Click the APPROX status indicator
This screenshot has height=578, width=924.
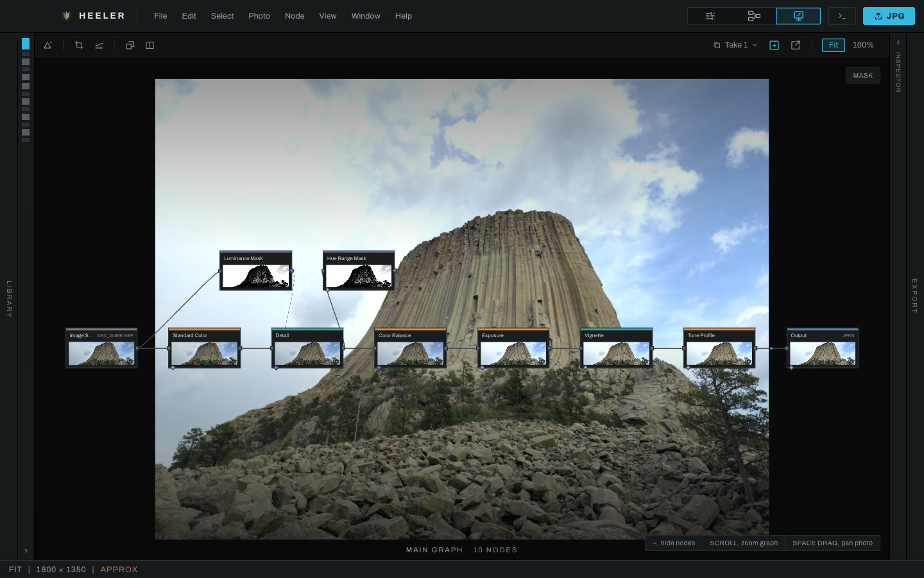119,570
